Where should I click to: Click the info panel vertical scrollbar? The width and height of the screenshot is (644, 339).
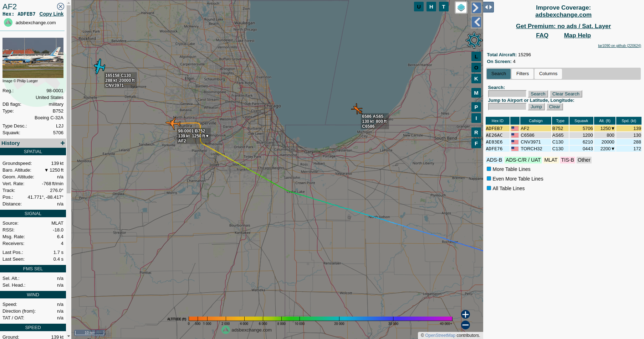tap(68, 100)
